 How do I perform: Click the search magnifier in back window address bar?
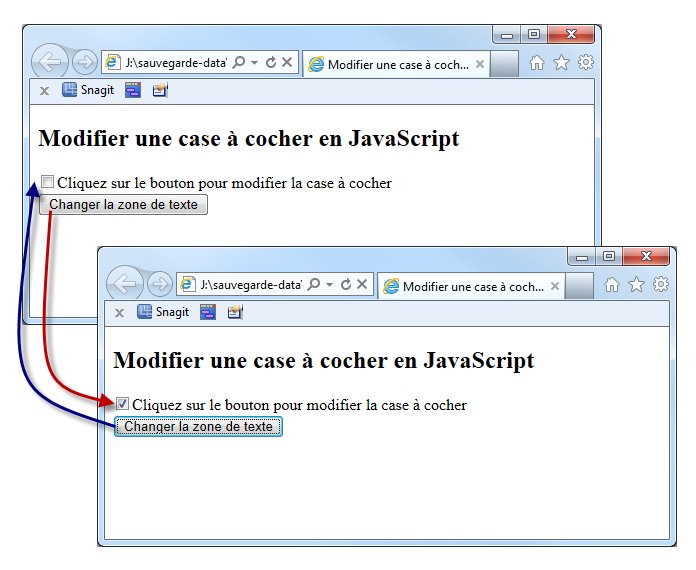point(239,62)
